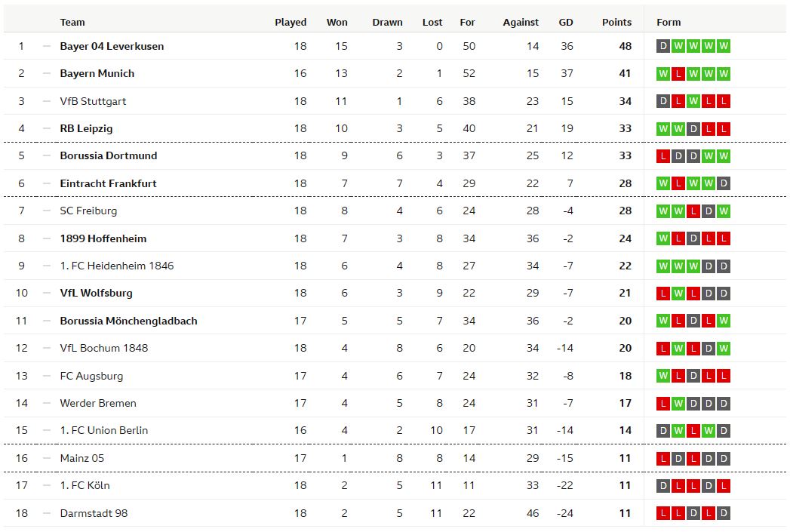Click Borussia Dortmund's first red L form badge
This screenshot has height=532, width=790.
(x=663, y=155)
